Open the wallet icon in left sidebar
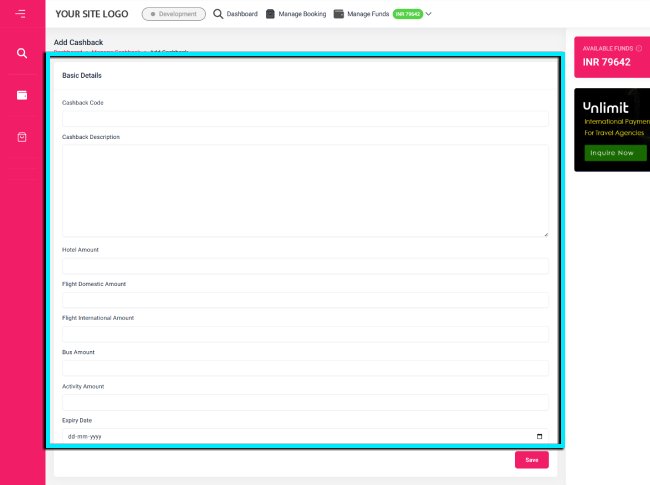Viewport: 650px width, 485px height. (x=22, y=95)
